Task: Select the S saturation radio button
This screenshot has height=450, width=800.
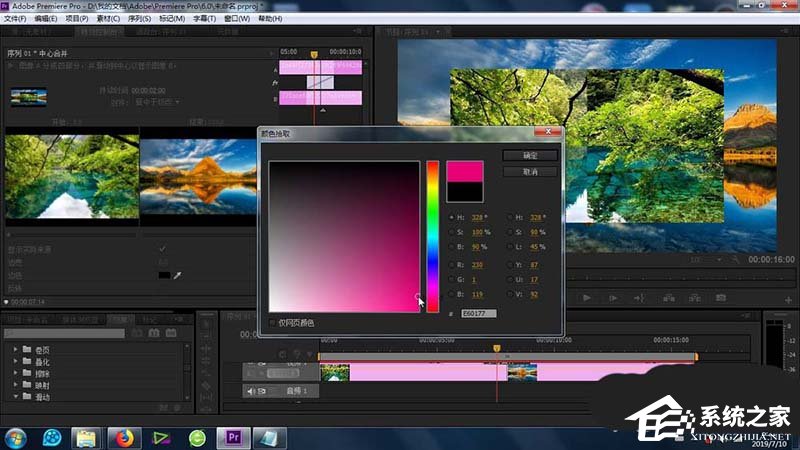Action: pyautogui.click(x=451, y=232)
